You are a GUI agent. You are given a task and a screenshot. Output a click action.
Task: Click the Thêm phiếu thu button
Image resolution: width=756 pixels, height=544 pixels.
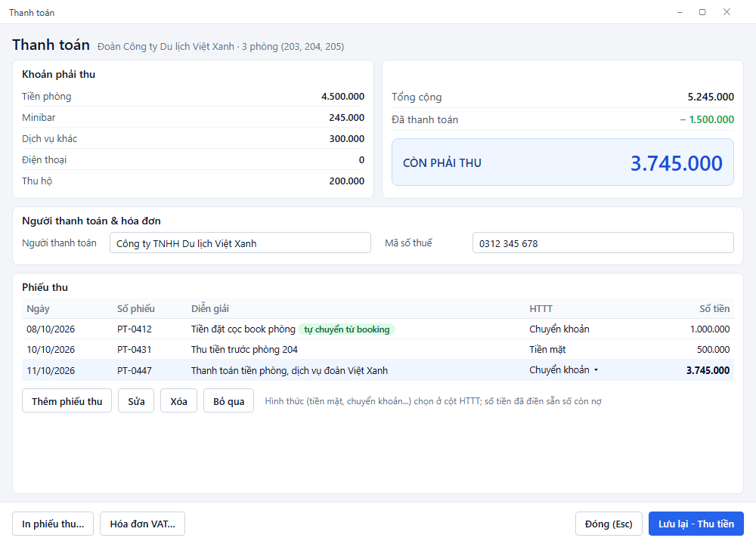[67, 401]
